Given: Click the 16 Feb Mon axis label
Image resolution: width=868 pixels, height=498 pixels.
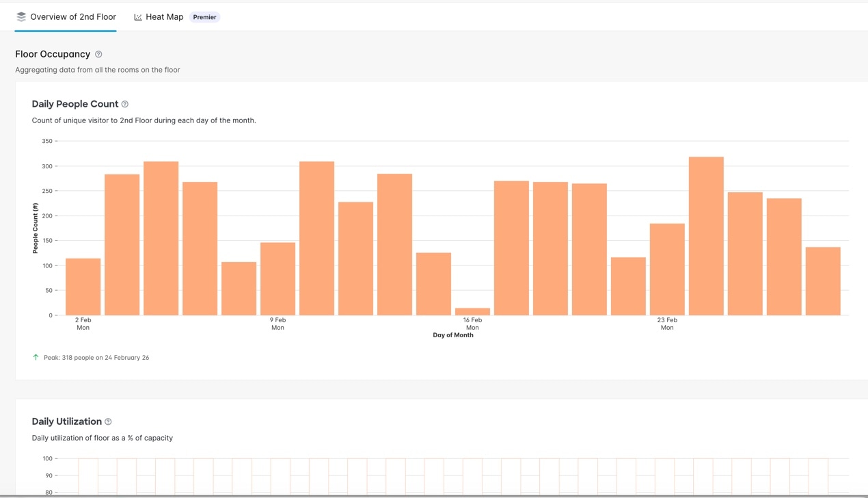Looking at the screenshot, I should 472,324.
